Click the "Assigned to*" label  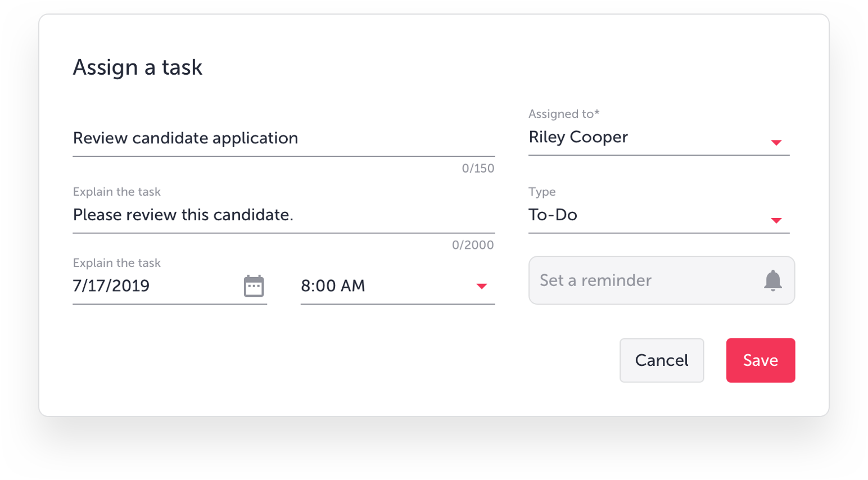click(x=564, y=114)
